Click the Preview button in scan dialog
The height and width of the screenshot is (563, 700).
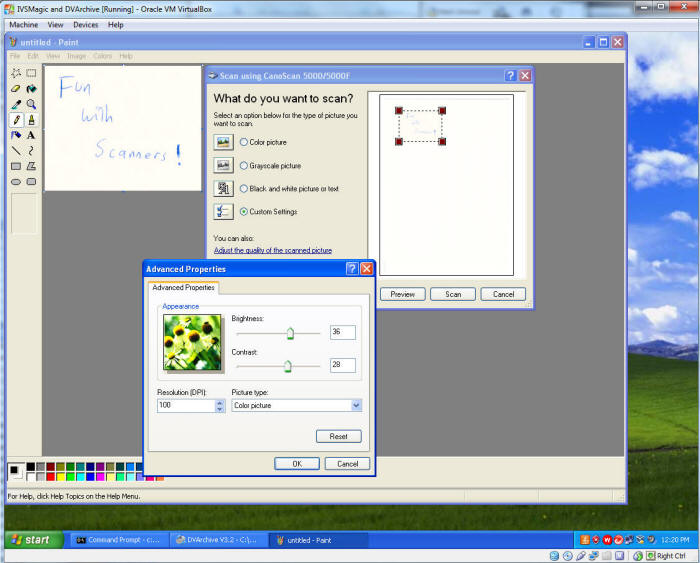[x=403, y=294]
